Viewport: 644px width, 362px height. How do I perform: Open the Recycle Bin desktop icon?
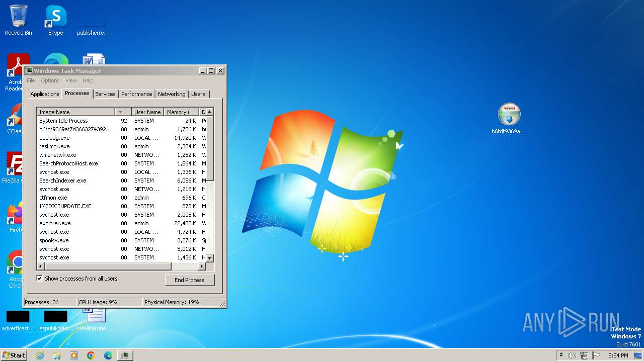click(x=18, y=20)
